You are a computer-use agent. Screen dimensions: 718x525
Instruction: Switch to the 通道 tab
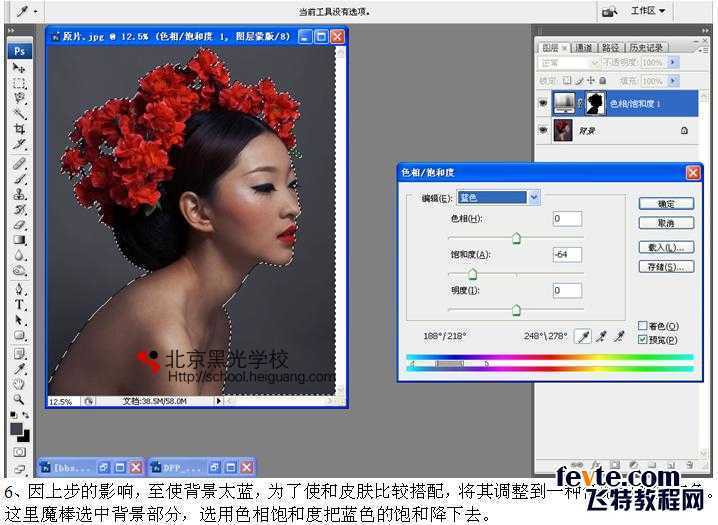coord(583,48)
